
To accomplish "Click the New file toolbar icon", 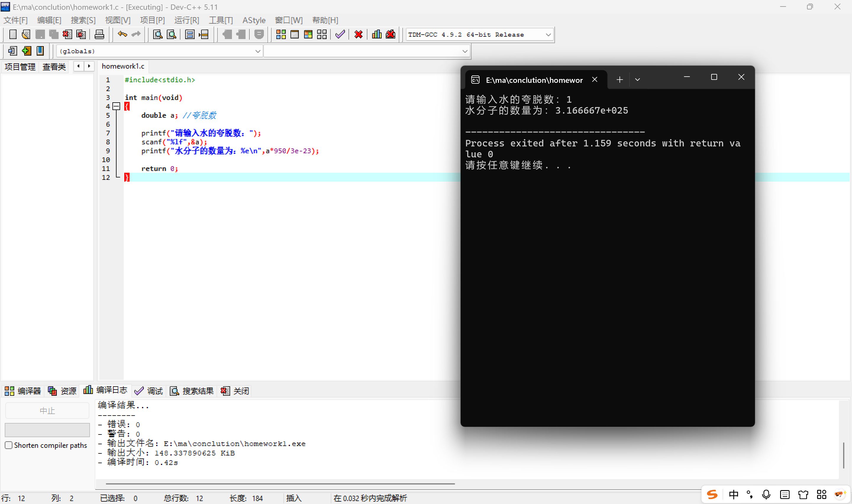I will pos(12,34).
